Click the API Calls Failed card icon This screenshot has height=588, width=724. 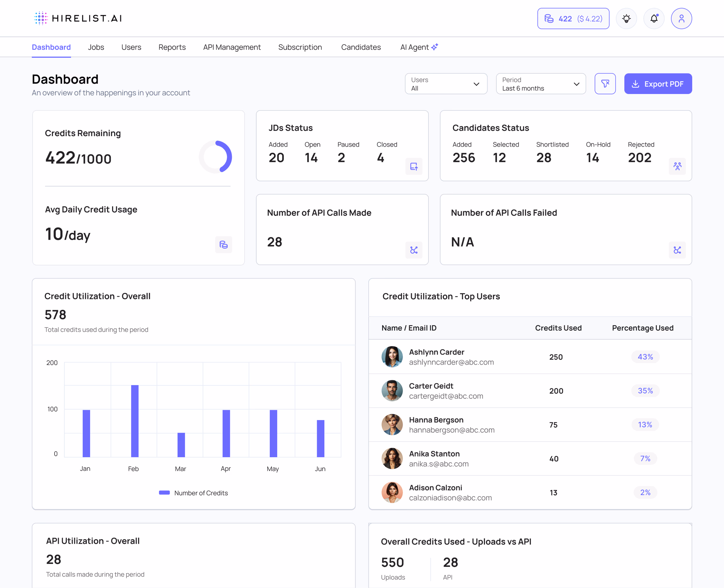click(x=677, y=250)
